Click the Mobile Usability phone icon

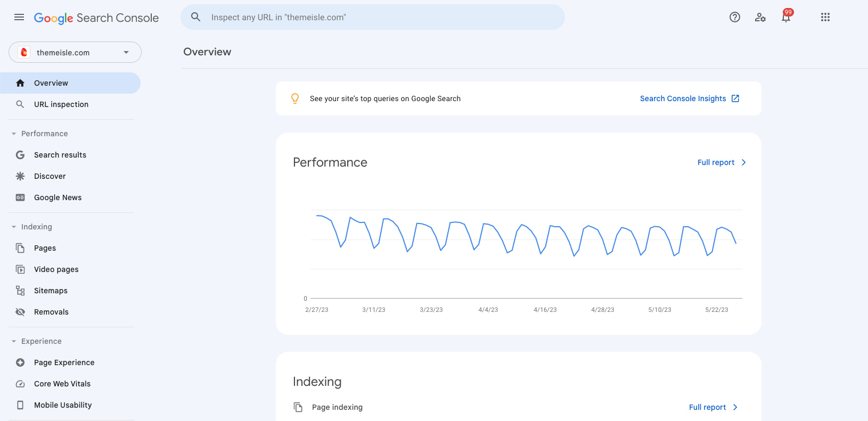coord(20,405)
